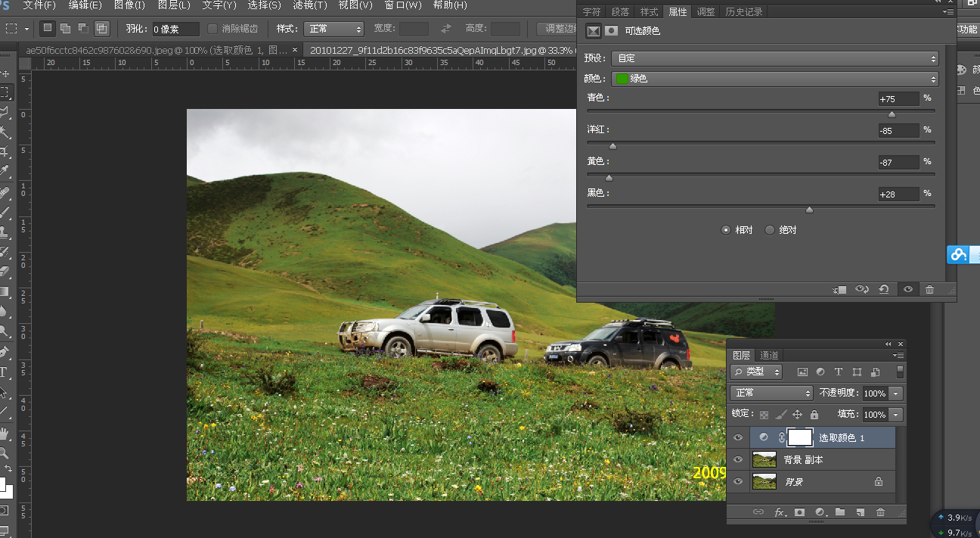Open the 不透明度 opacity dropdown arrow
Screen dimensions: 980x538
(896, 393)
